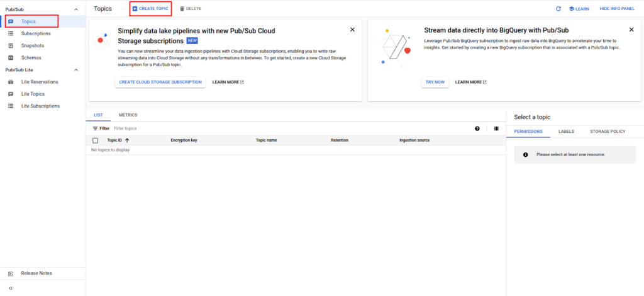The height and width of the screenshot is (296, 644).
Task: Click the Snapshots icon
Action: pyautogui.click(x=11, y=45)
